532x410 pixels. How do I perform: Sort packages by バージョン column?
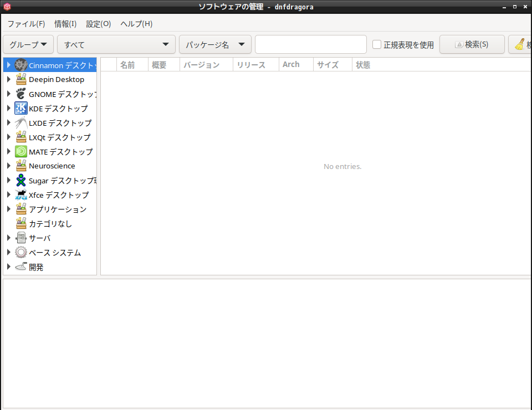tap(206, 64)
